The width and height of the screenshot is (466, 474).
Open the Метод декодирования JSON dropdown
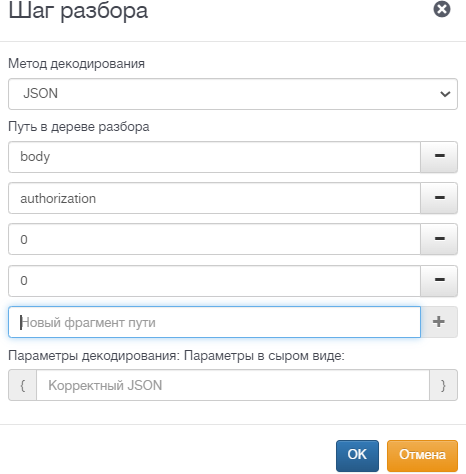pyautogui.click(x=233, y=94)
